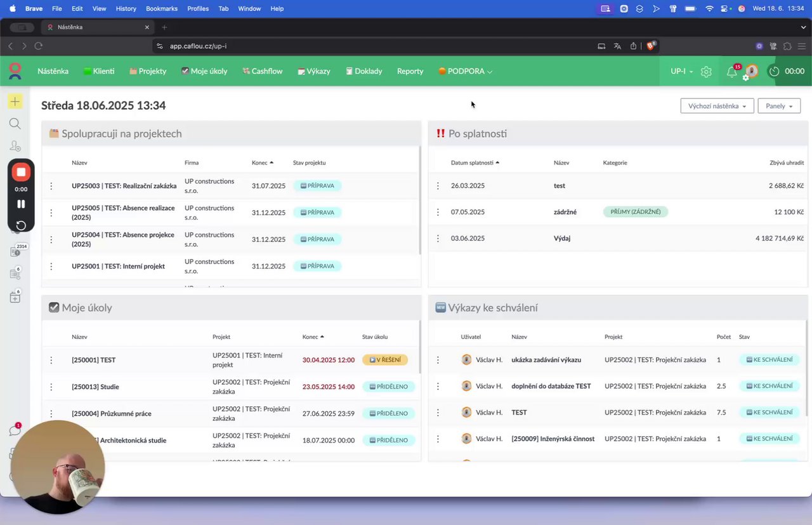Open the Doklady navigation item
Image resolution: width=812 pixels, height=525 pixels.
363,71
